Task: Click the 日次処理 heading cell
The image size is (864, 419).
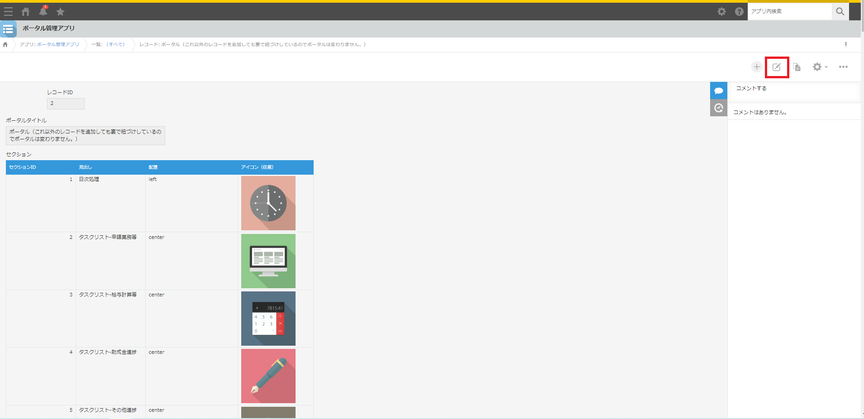Action: [110, 203]
